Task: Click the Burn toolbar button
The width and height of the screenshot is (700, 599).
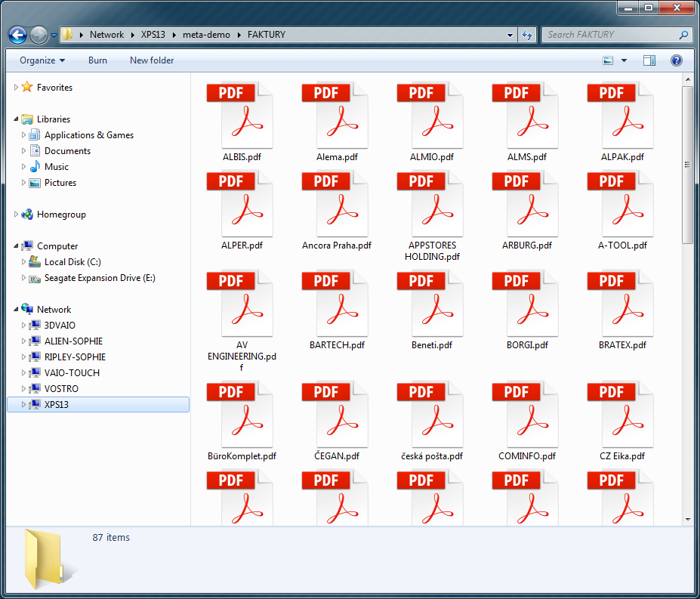Action: [97, 60]
